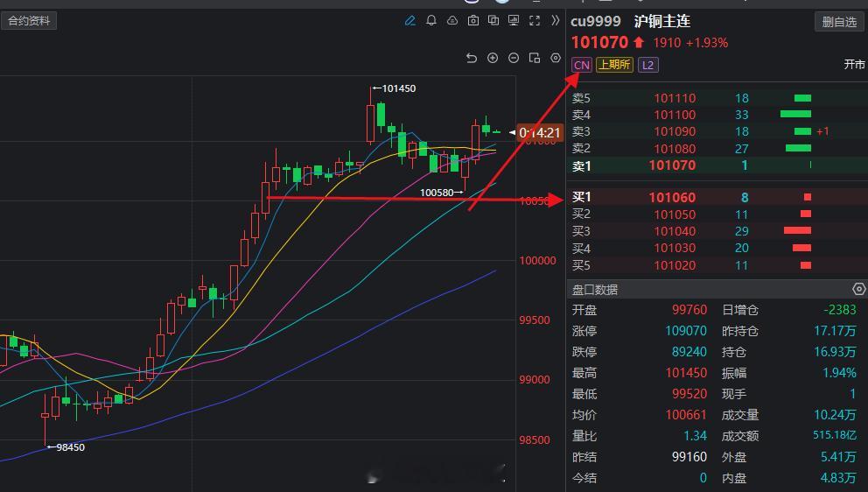Click the 删自选 button

[839, 22]
